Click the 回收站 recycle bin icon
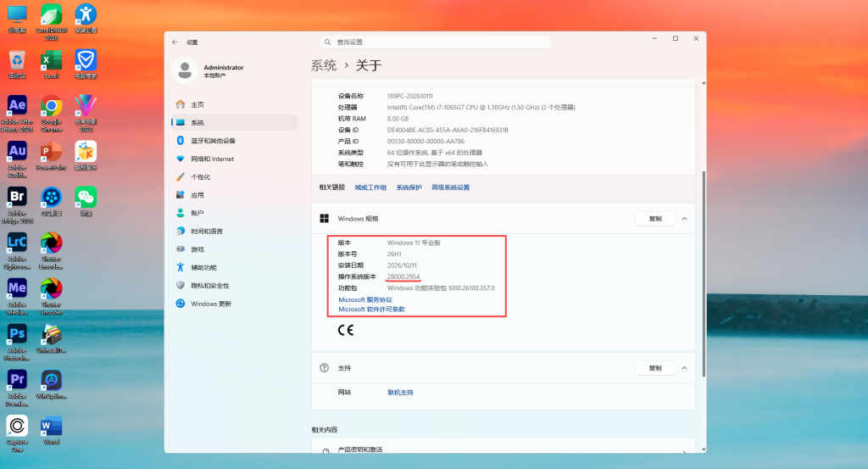This screenshot has width=868, height=469. coord(17,64)
